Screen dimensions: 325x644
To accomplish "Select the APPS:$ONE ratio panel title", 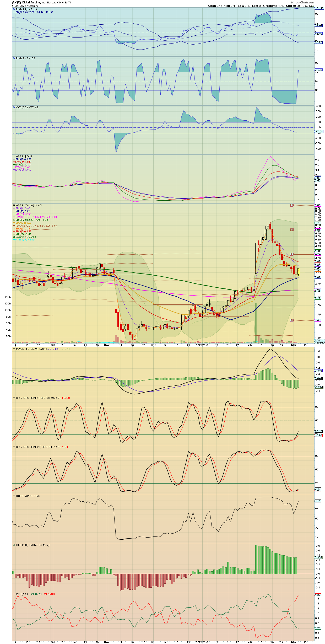I will pos(24,156).
